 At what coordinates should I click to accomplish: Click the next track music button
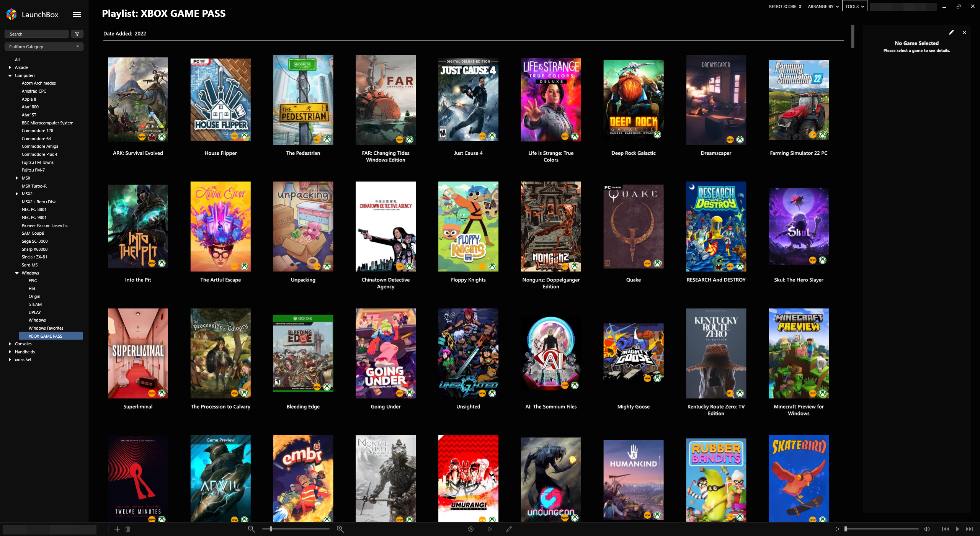point(969,529)
